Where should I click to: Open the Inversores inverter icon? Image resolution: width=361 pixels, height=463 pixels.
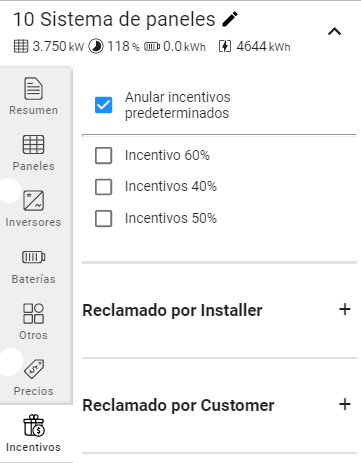[33, 201]
